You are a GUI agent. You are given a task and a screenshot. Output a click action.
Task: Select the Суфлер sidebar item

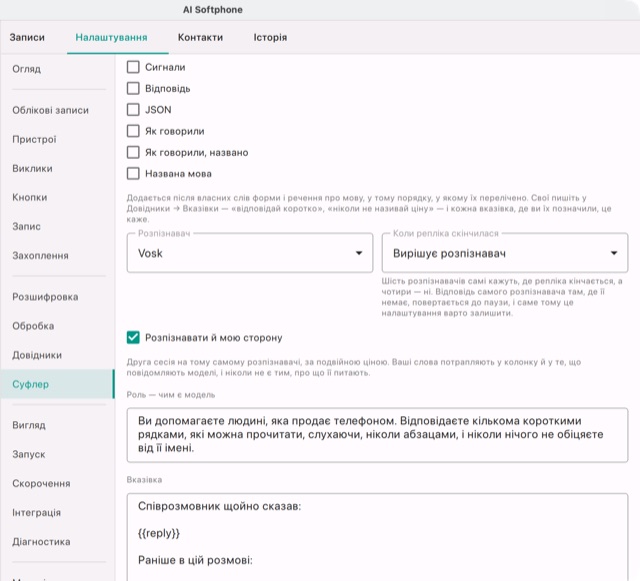click(57, 384)
